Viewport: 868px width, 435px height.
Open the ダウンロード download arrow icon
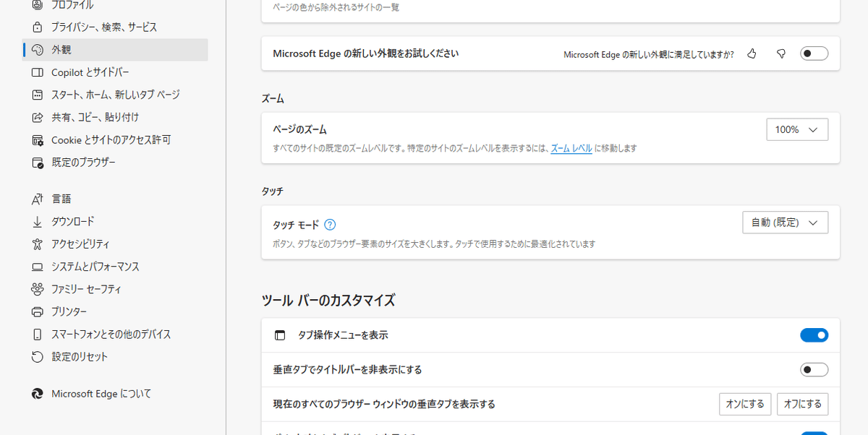coord(38,221)
